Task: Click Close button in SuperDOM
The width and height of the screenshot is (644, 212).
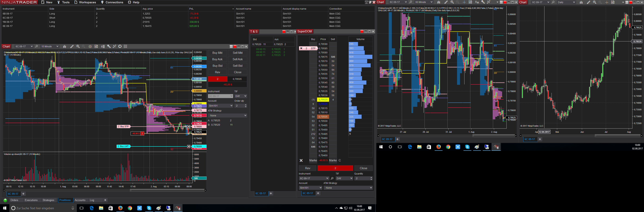Action: click(x=363, y=168)
